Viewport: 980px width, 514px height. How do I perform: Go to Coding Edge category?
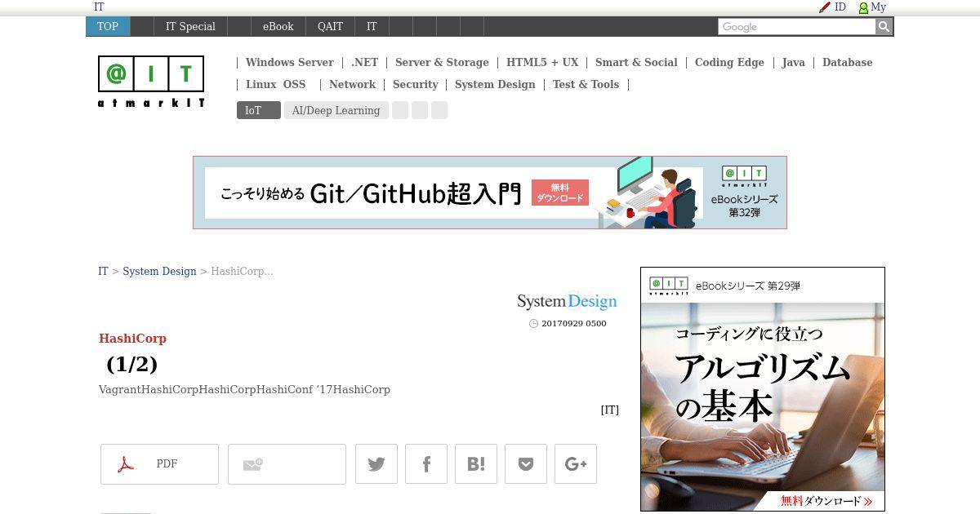[729, 63]
